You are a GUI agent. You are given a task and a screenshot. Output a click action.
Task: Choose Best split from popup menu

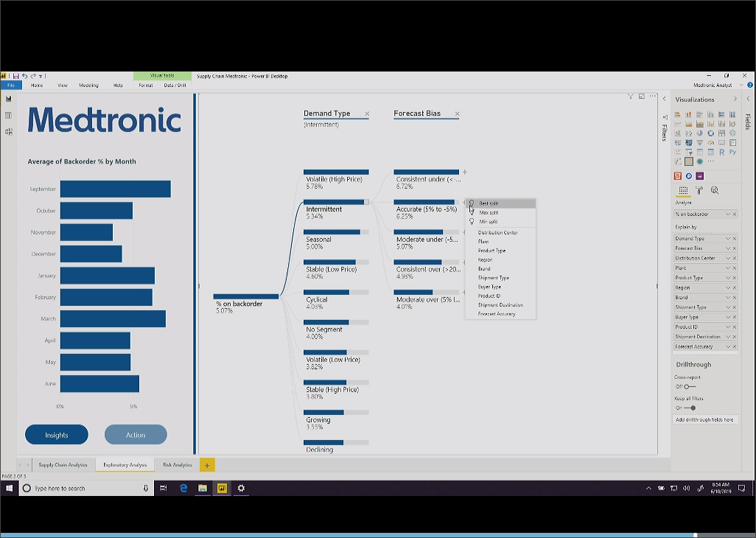tap(500, 203)
